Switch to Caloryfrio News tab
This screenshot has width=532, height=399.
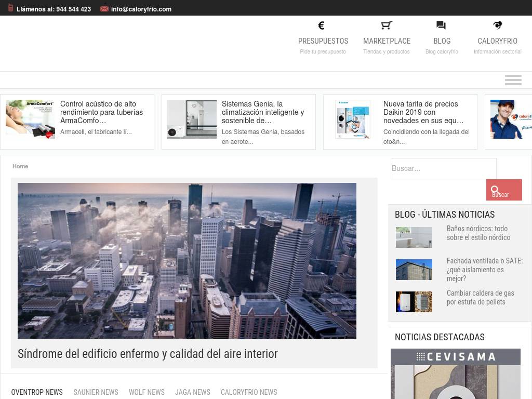(x=249, y=392)
